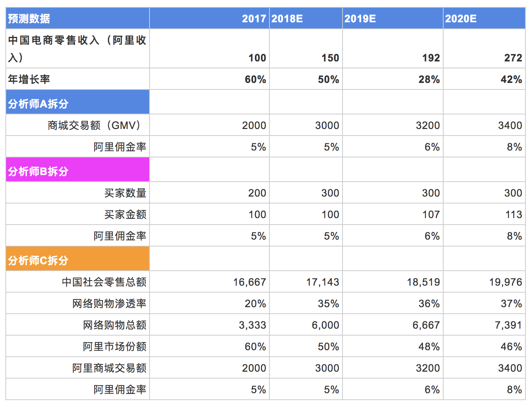The height and width of the screenshot is (407, 532).
Task: Click the 买家金额 value 107
Action: click(431, 215)
